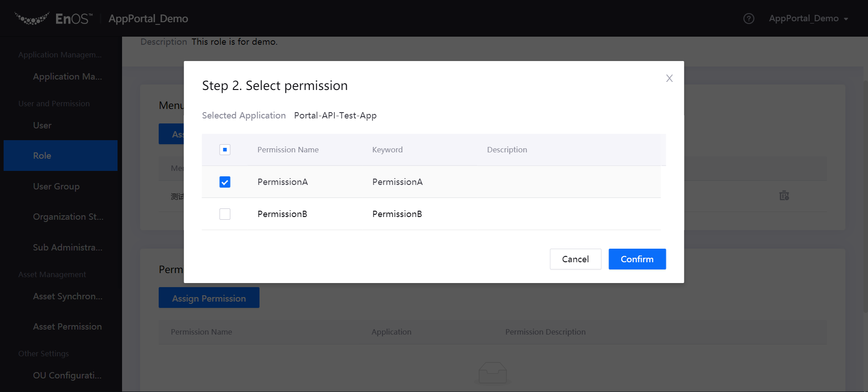Go to User Group section
The height and width of the screenshot is (392, 868).
coord(56,186)
